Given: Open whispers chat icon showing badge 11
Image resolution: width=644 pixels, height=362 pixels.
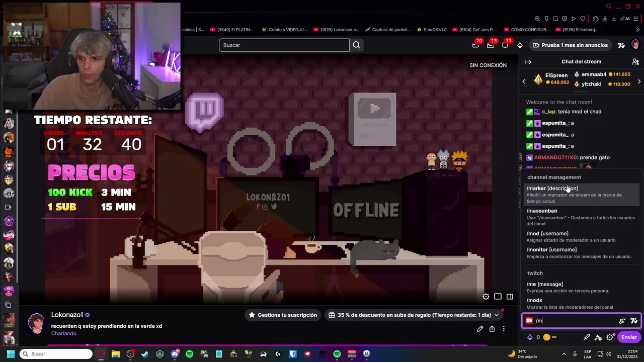Looking at the screenshot, I should (x=505, y=45).
